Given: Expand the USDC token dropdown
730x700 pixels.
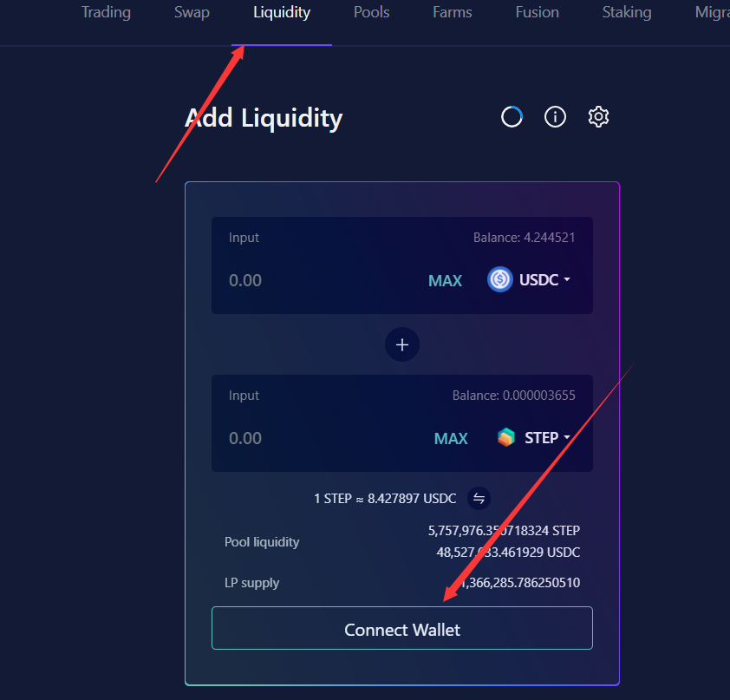Looking at the screenshot, I should point(544,279).
